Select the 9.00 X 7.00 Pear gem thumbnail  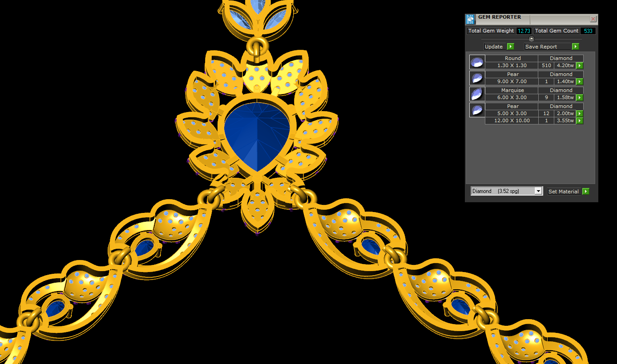(x=477, y=78)
